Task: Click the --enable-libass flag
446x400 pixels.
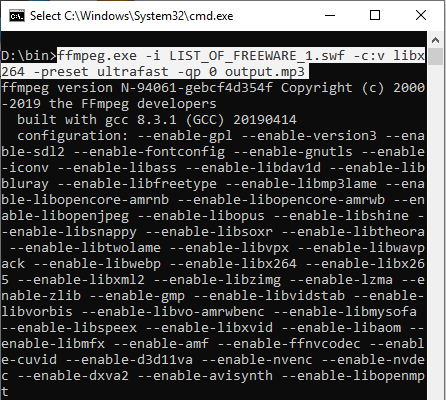Action: tap(117, 168)
